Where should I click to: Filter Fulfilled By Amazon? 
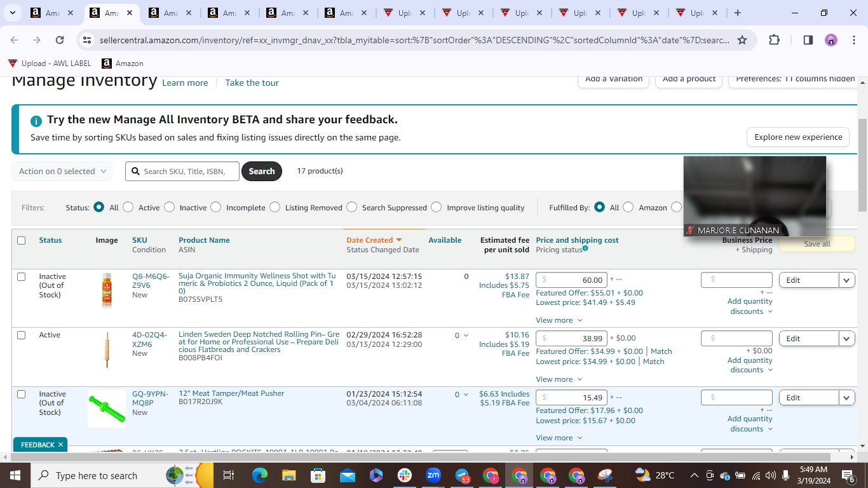point(628,207)
